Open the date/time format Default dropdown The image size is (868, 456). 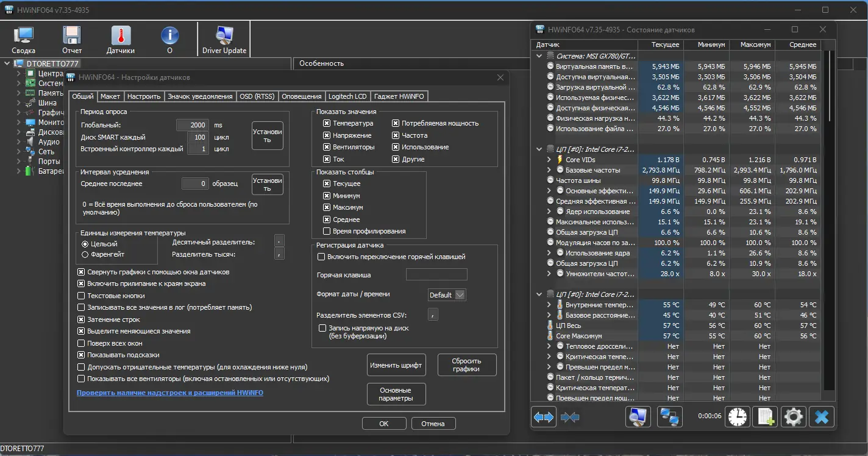point(447,295)
